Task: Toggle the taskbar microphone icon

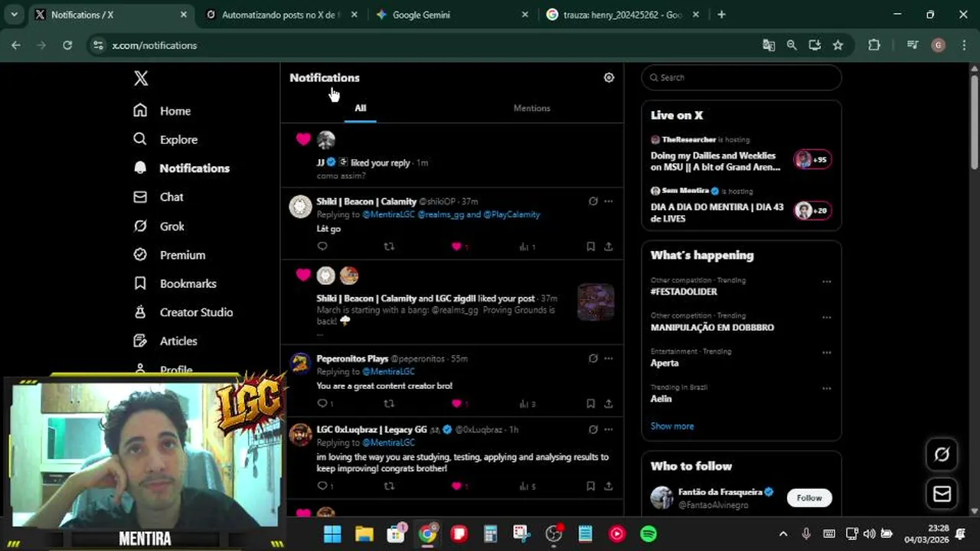Action: tap(805, 533)
